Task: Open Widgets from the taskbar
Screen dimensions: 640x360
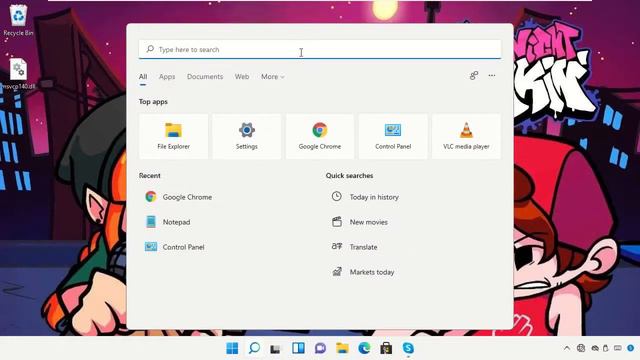Action: click(x=298, y=348)
